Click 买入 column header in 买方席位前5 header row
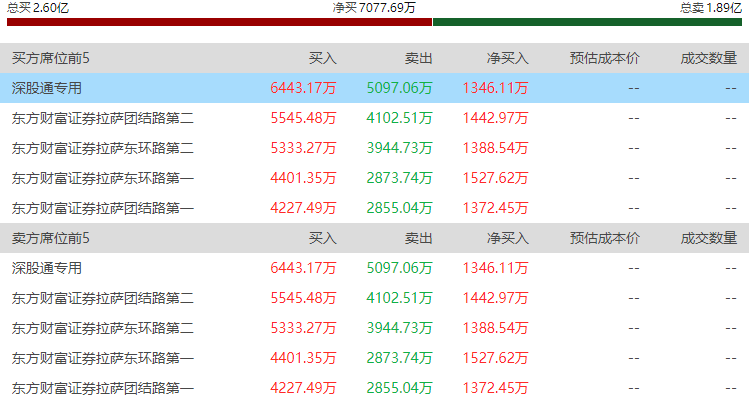 coord(322,58)
